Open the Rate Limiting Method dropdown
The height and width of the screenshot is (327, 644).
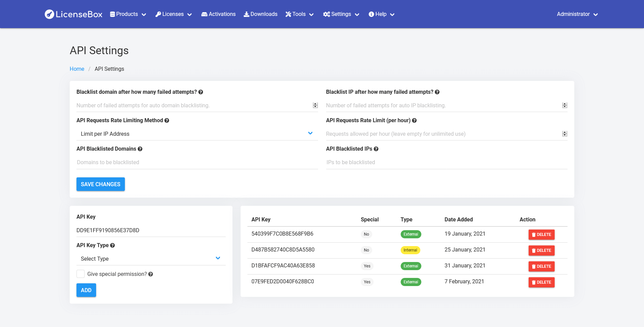(197, 134)
